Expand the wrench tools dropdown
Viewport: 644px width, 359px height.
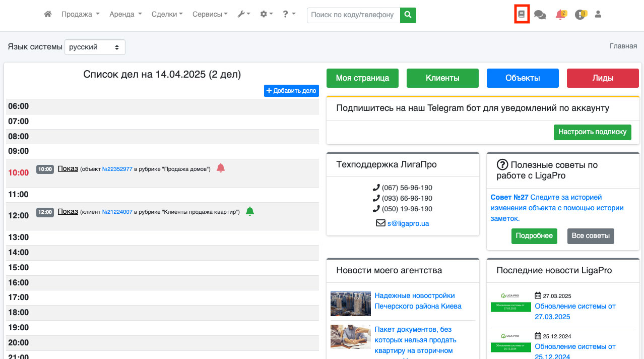[x=244, y=15]
